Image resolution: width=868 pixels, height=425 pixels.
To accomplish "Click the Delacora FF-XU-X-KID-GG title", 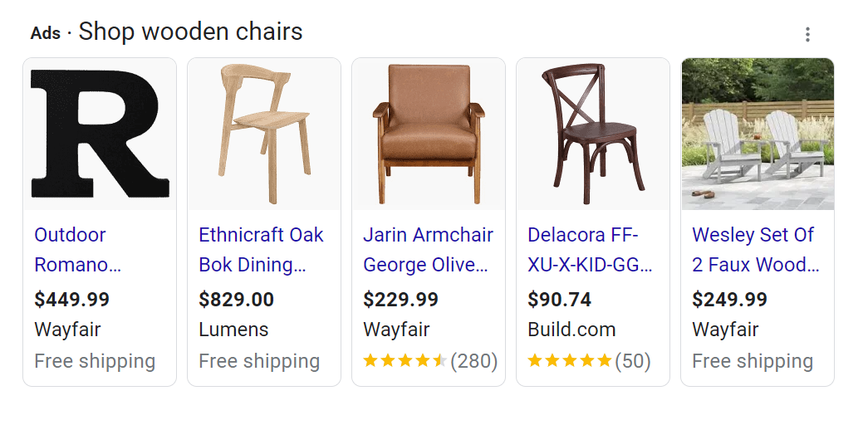I will coord(590,250).
